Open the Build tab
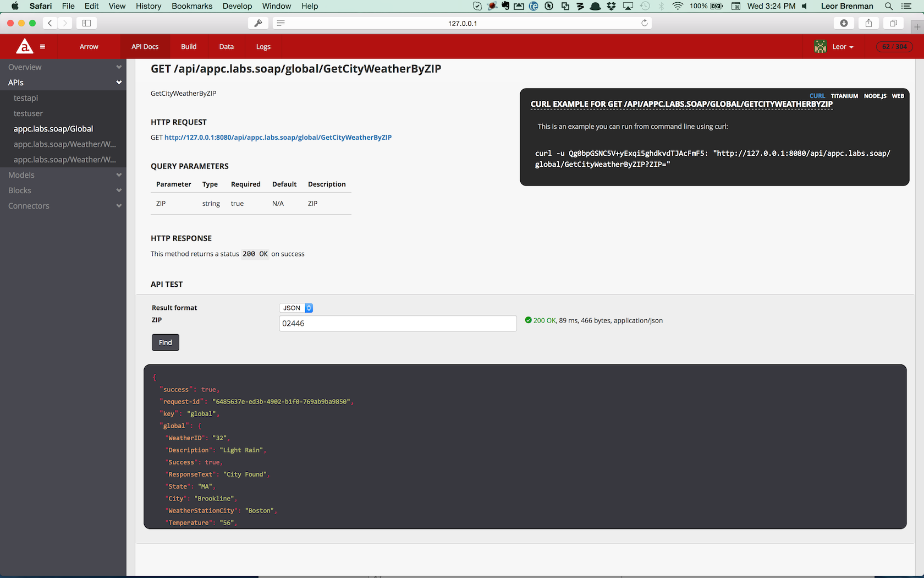 coord(189,47)
